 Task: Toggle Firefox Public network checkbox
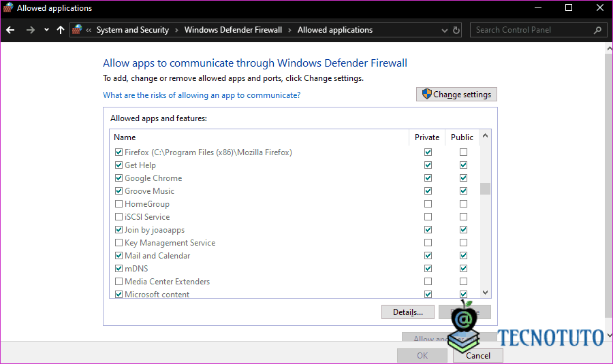463,152
